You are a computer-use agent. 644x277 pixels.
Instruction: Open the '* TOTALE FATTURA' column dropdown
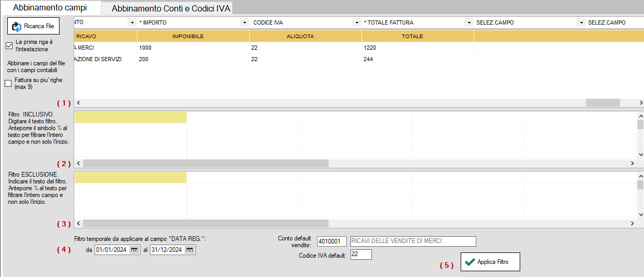click(x=469, y=22)
